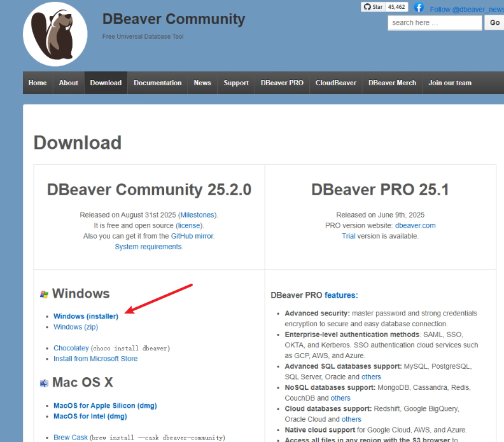The image size is (504, 442).
Task: Open the Trial version link
Action: point(349,236)
